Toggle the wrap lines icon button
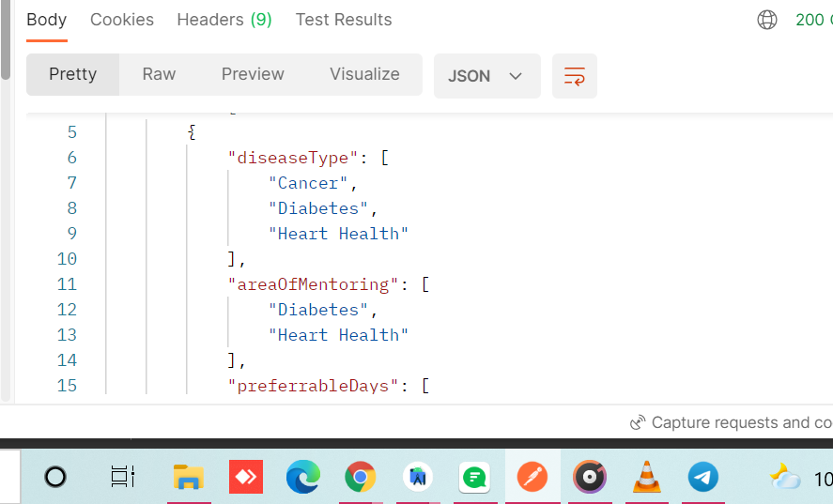 pos(575,76)
